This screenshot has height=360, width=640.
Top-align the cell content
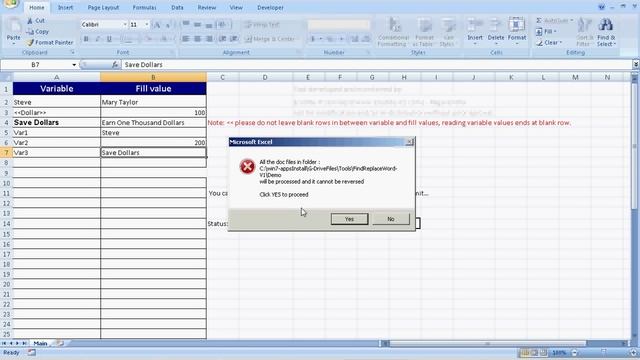(186, 24)
